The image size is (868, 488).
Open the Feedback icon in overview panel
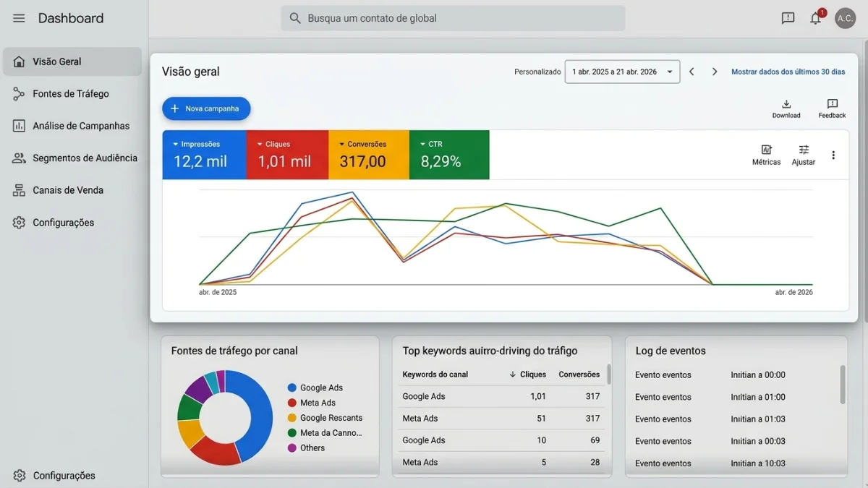pos(832,105)
